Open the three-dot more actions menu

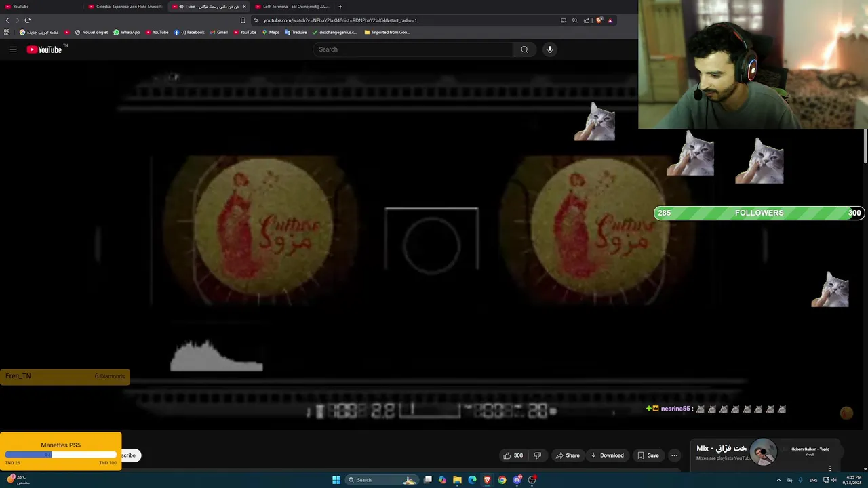674,455
